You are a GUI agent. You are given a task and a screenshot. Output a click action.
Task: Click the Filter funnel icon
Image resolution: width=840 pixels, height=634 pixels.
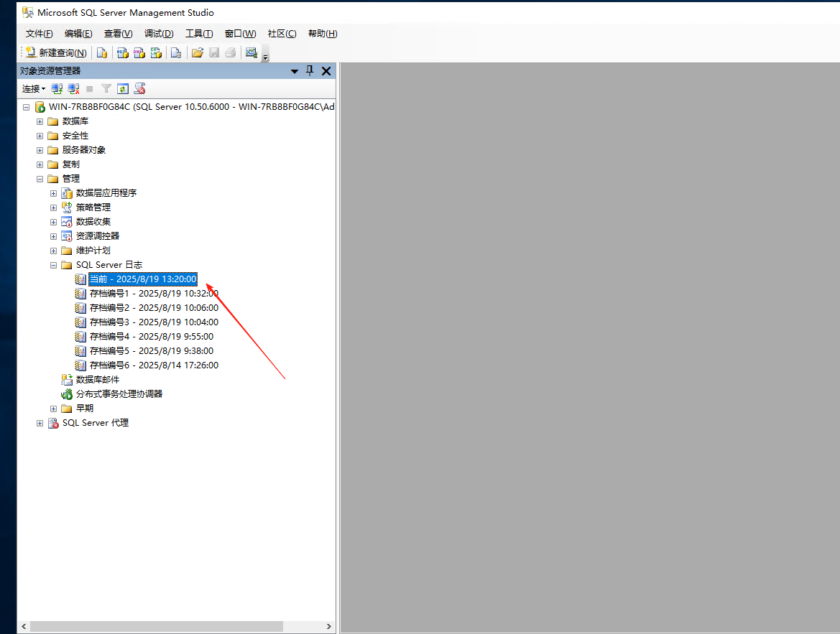point(106,89)
